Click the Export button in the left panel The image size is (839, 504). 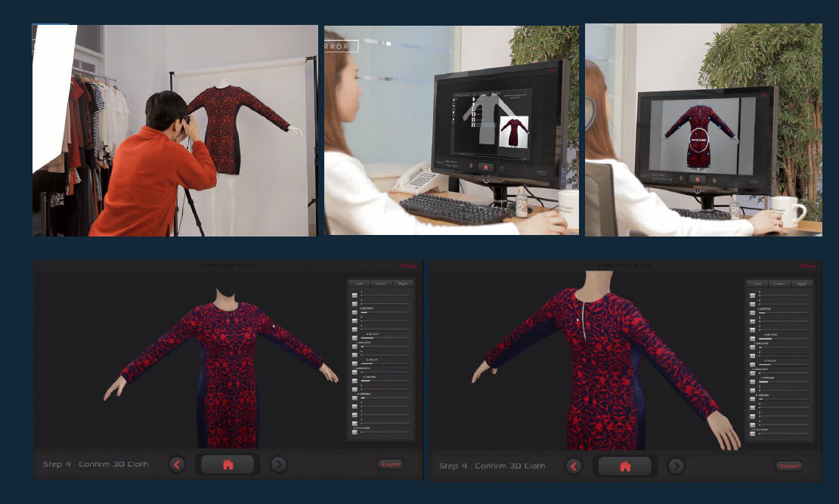(x=392, y=465)
